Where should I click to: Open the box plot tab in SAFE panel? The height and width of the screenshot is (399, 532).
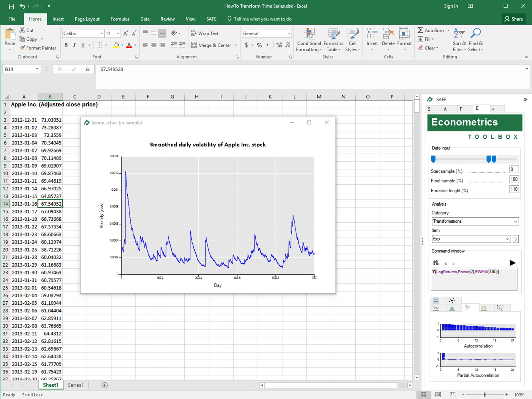point(484,308)
